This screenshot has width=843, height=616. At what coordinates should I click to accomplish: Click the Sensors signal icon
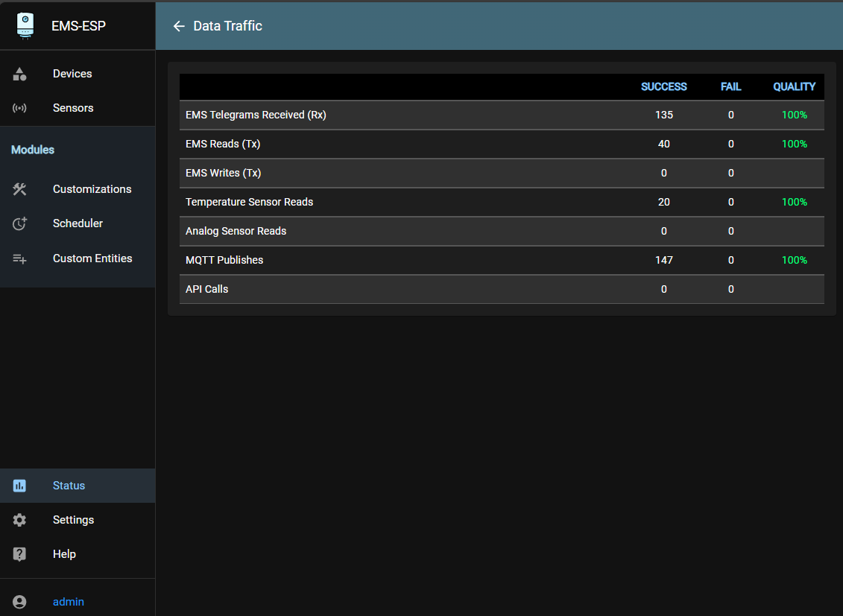[x=19, y=108]
